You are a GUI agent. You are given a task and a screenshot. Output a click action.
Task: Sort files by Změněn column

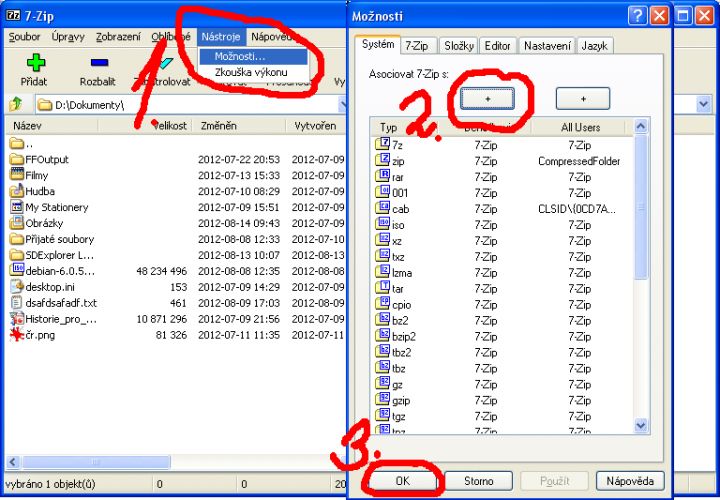238,126
